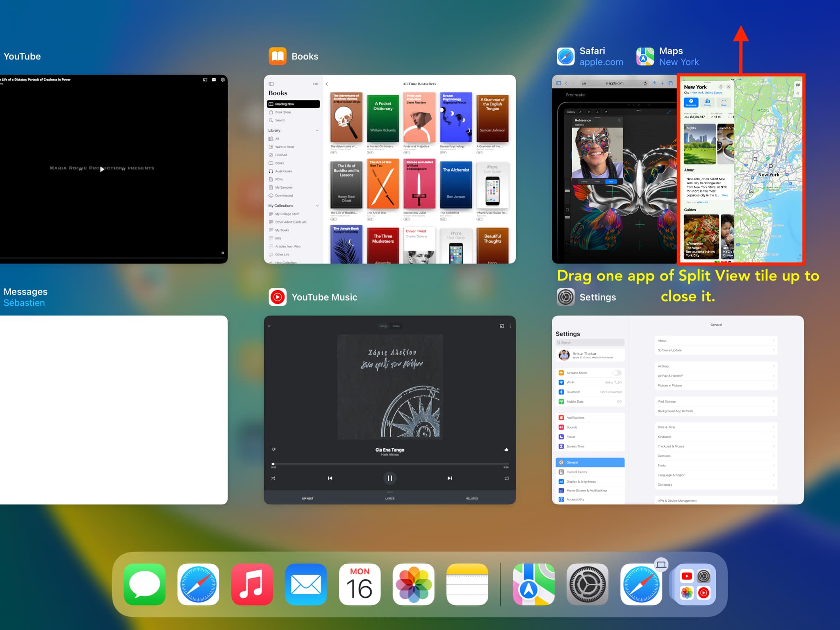Open UP NEXT tab in YouTube Music
840x630 pixels.
coord(307,498)
